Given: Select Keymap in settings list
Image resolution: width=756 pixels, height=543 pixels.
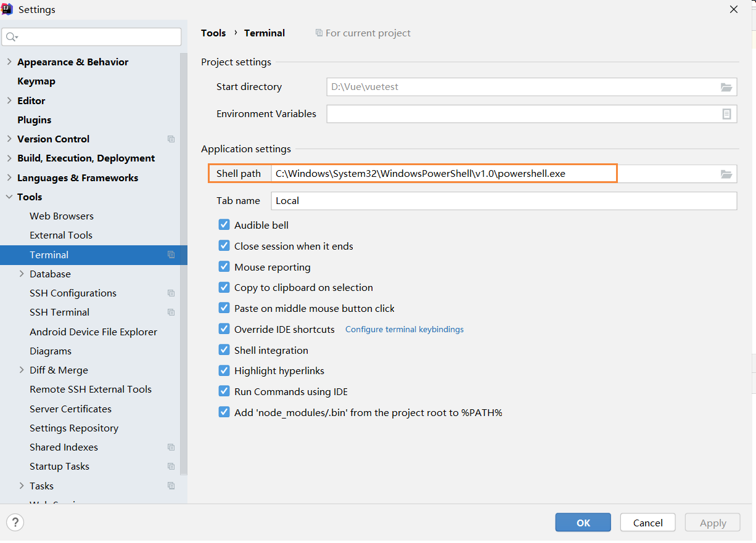Looking at the screenshot, I should 36,81.
